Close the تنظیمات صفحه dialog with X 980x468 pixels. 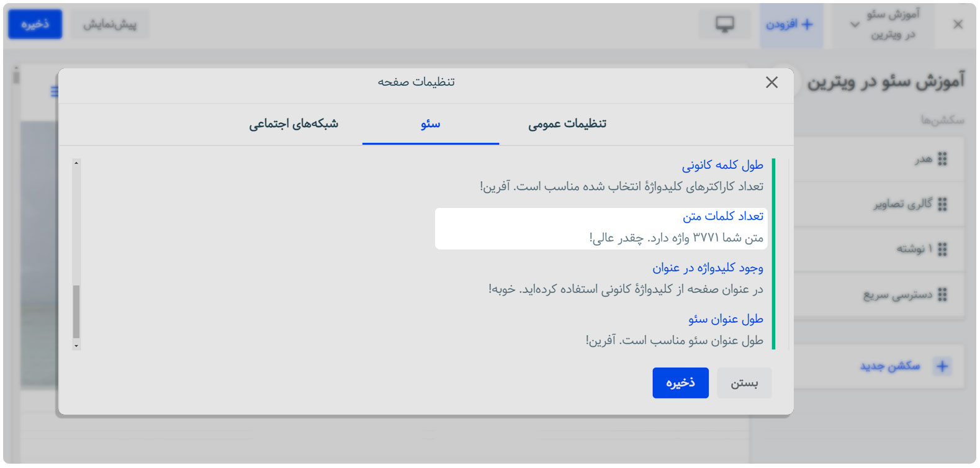click(x=771, y=82)
